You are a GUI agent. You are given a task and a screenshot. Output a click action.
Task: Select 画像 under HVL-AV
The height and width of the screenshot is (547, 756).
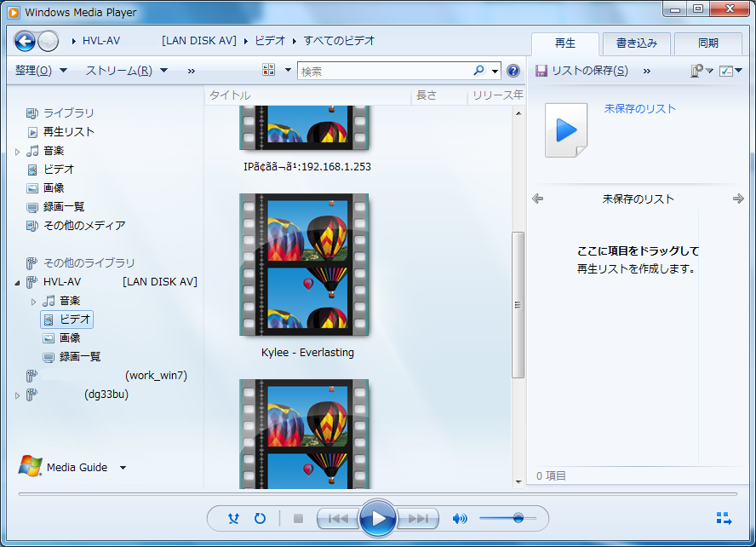[x=70, y=338]
